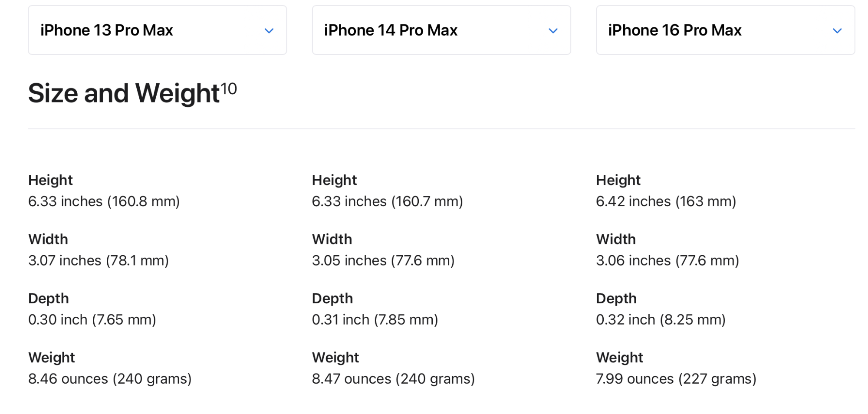Open the iPhone 16 Pro Max dropdown
Screen dimensions: 868x414
[x=725, y=30]
